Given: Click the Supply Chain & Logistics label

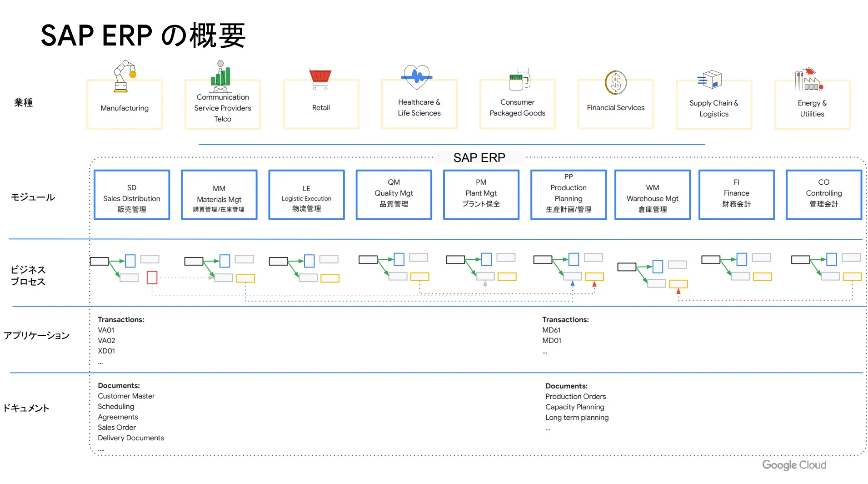Looking at the screenshot, I should coord(714,108).
